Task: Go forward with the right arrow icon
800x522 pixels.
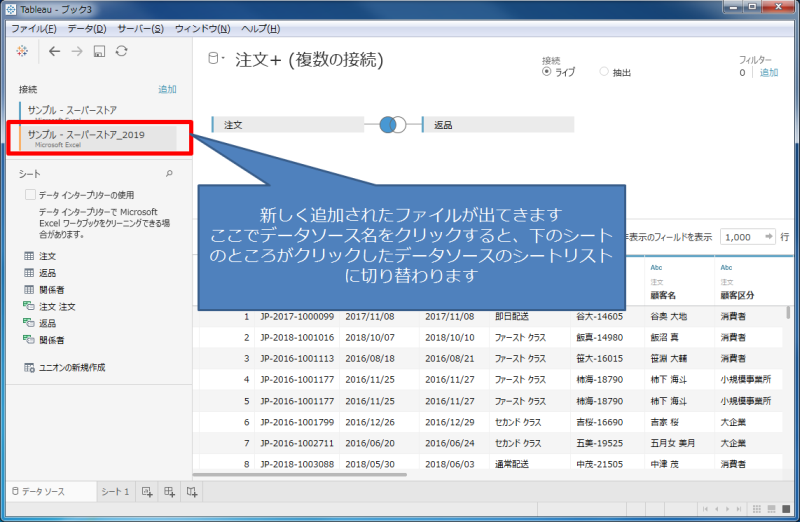Action: [77, 51]
